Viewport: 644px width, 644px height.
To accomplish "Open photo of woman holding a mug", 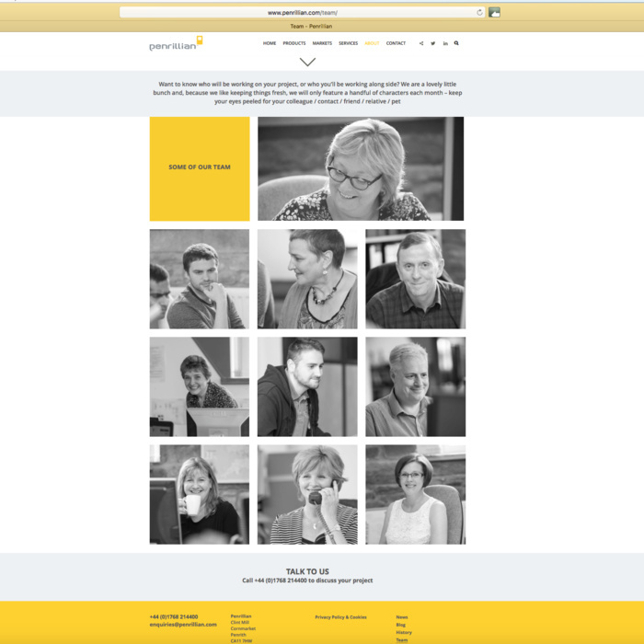I will coord(200,495).
